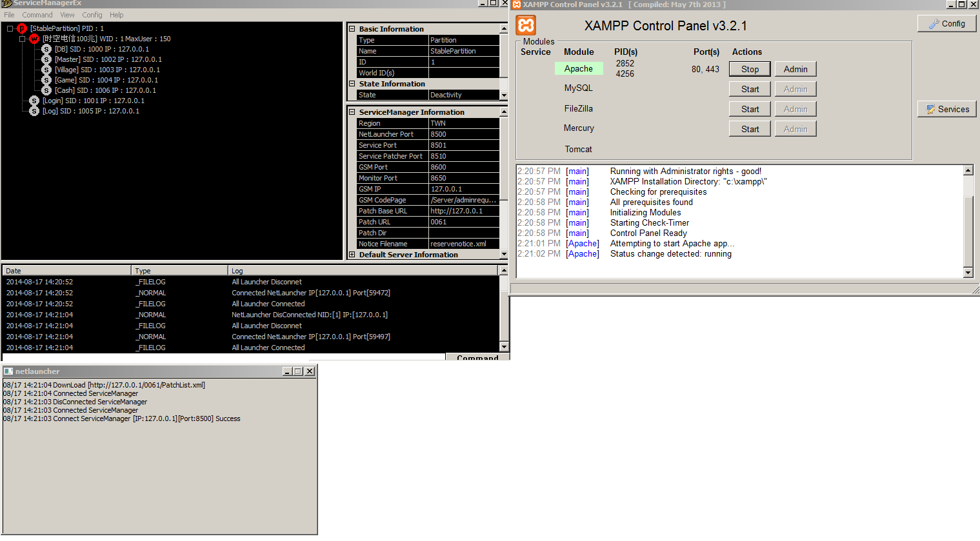The image size is (980, 541).
Task: Click scroll-down arrow of ServiceManager Information grid
Action: (x=504, y=255)
